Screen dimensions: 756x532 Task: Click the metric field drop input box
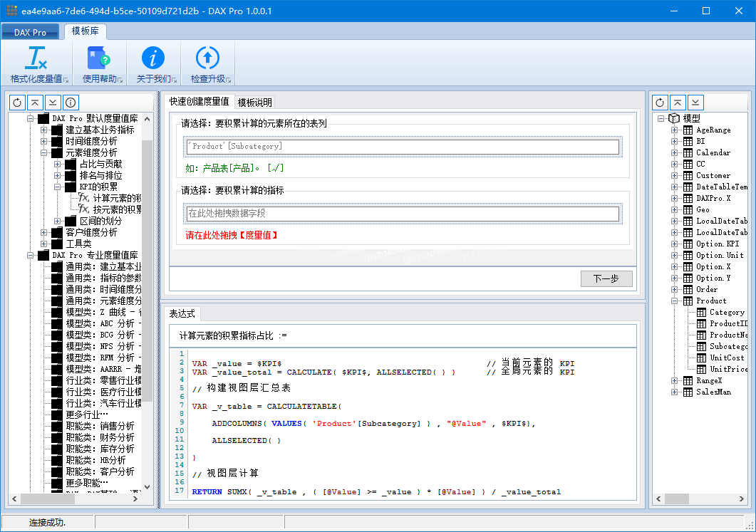coord(403,214)
